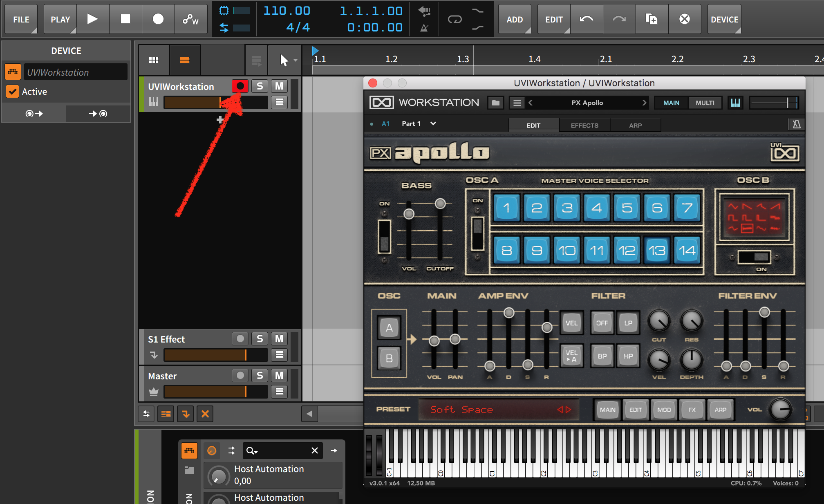Screen dimensions: 824x504
Task: Show the keyboard icon next to MULTI
Action: coord(735,103)
